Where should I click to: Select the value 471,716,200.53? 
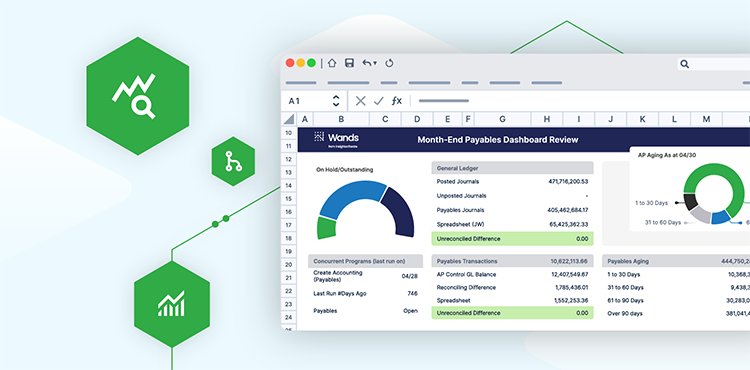(568, 182)
